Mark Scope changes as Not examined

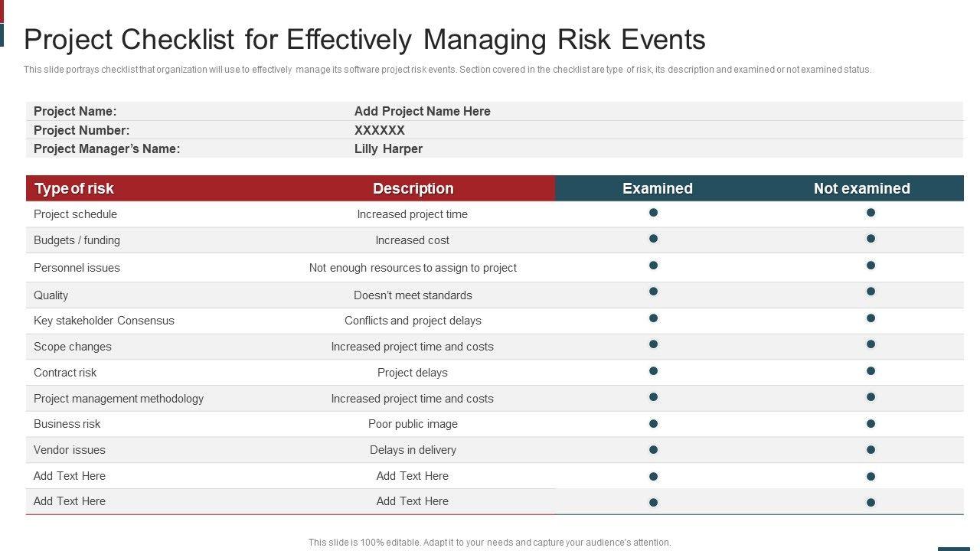pyautogui.click(x=871, y=344)
